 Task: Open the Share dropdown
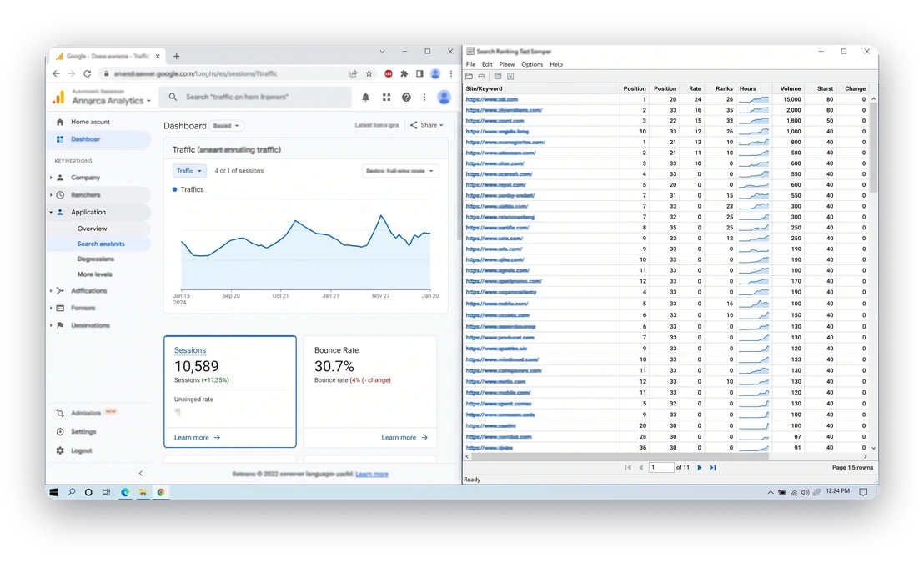click(x=427, y=125)
